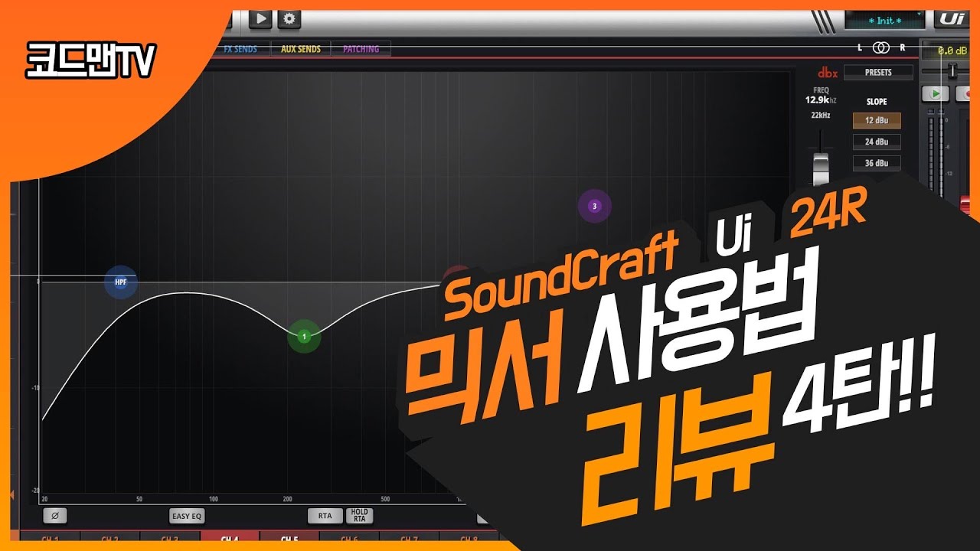
Task: Switch to the AUX SENDS tab
Action: click(x=301, y=49)
